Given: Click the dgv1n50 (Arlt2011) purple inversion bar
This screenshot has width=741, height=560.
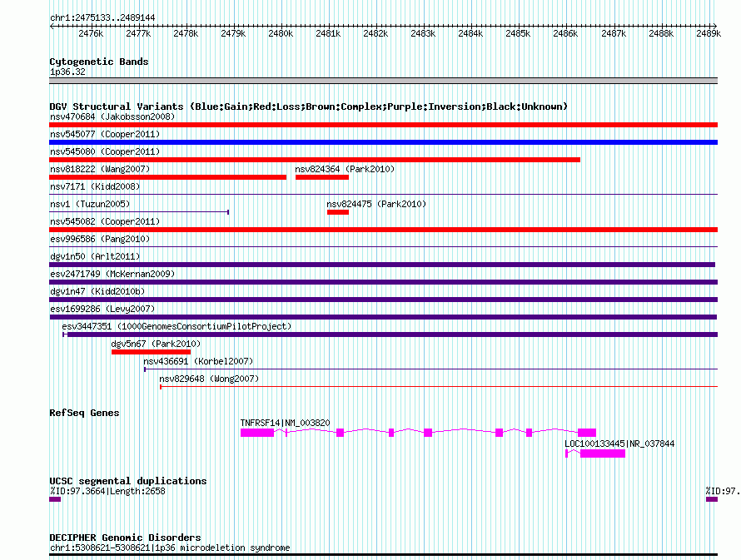Looking at the screenshot, I should point(382,265).
